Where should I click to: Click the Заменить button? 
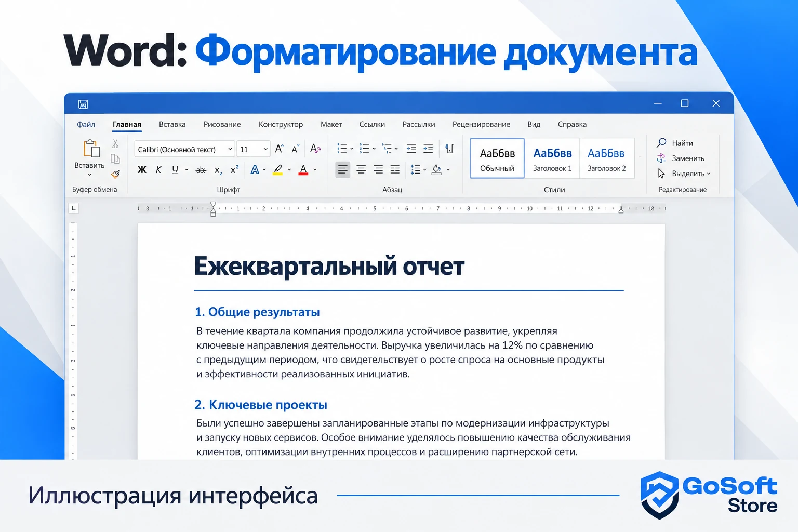click(x=681, y=158)
